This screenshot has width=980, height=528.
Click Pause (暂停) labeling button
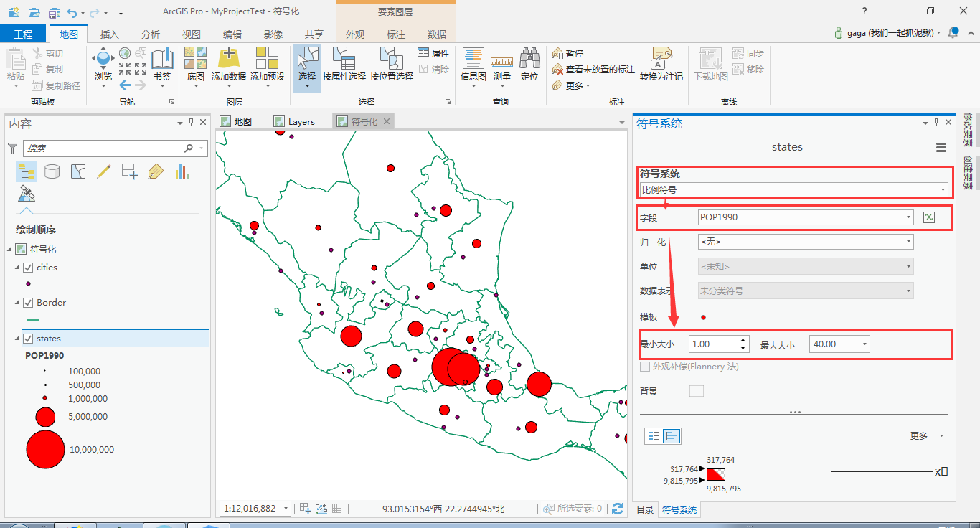(x=567, y=53)
